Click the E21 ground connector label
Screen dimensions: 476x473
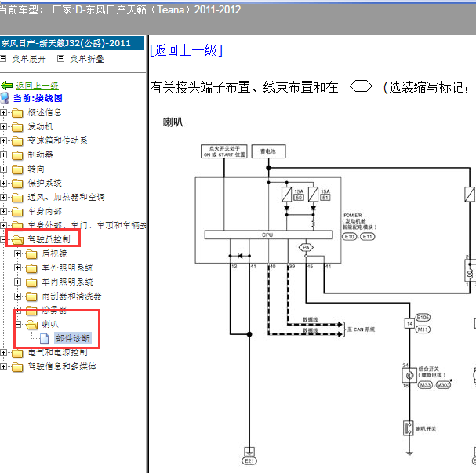coord(249,461)
